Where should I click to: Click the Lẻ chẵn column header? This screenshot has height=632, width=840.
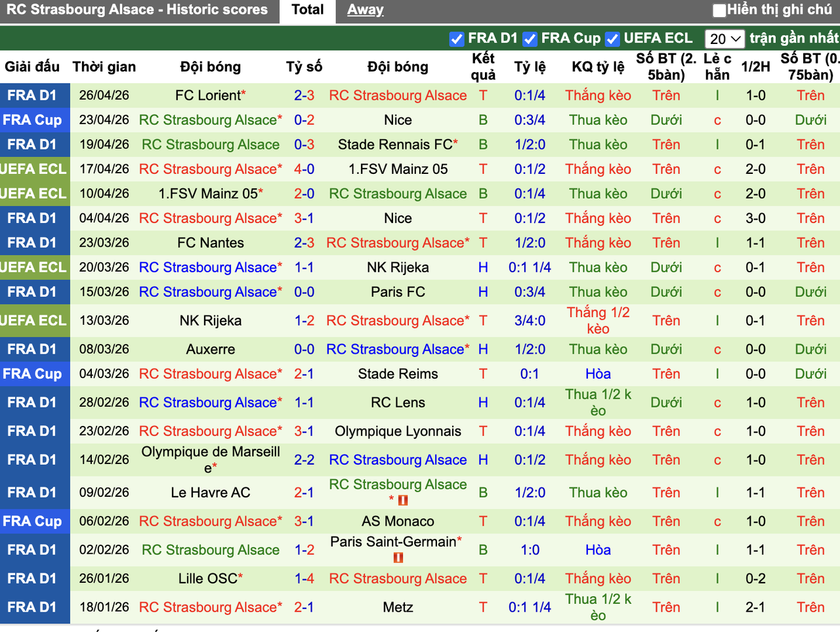point(717,67)
